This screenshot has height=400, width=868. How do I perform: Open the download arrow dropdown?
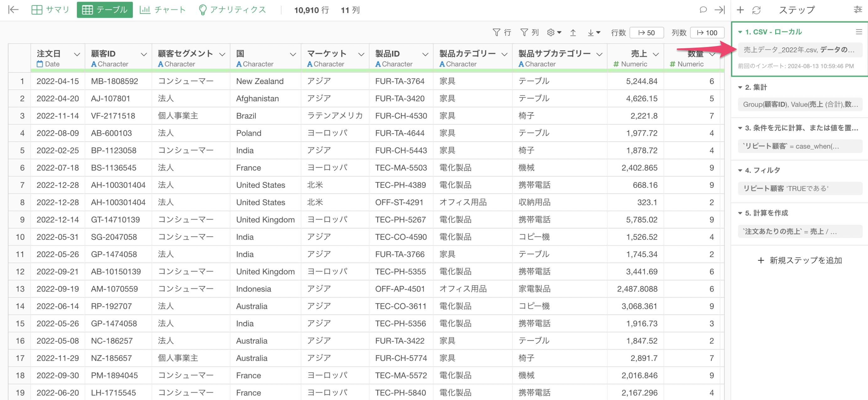pyautogui.click(x=594, y=33)
